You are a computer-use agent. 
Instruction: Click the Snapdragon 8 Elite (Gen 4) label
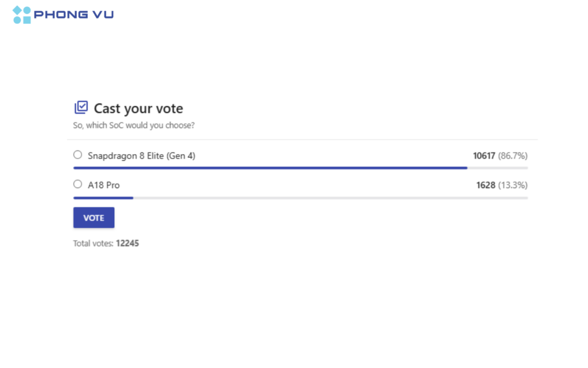click(141, 155)
